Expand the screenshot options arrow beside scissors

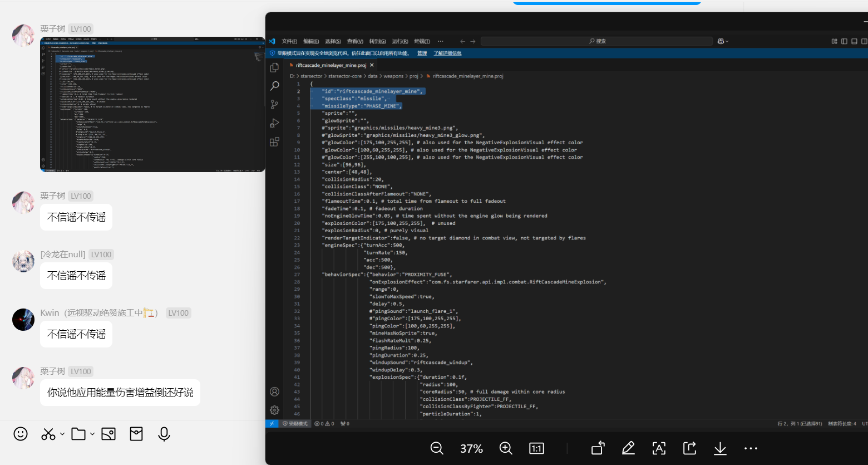[62, 434]
